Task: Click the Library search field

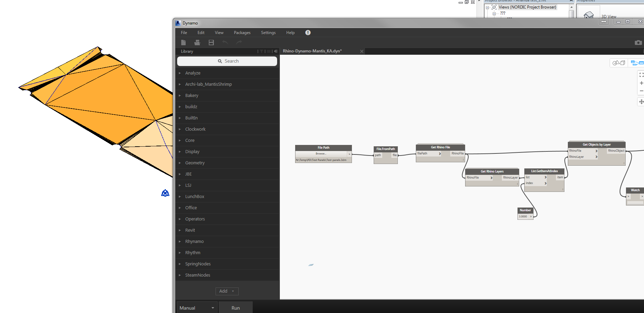Action: tap(227, 61)
